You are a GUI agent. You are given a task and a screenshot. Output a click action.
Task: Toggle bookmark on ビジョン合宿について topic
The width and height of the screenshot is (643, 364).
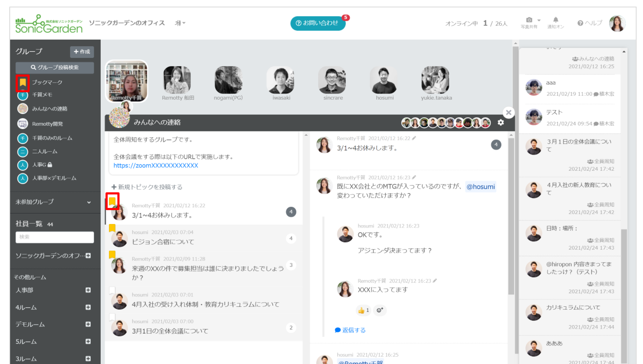tap(112, 228)
